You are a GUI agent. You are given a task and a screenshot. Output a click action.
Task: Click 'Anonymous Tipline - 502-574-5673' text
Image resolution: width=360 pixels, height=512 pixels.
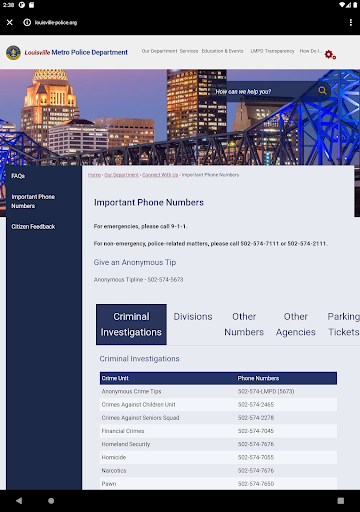(138, 280)
